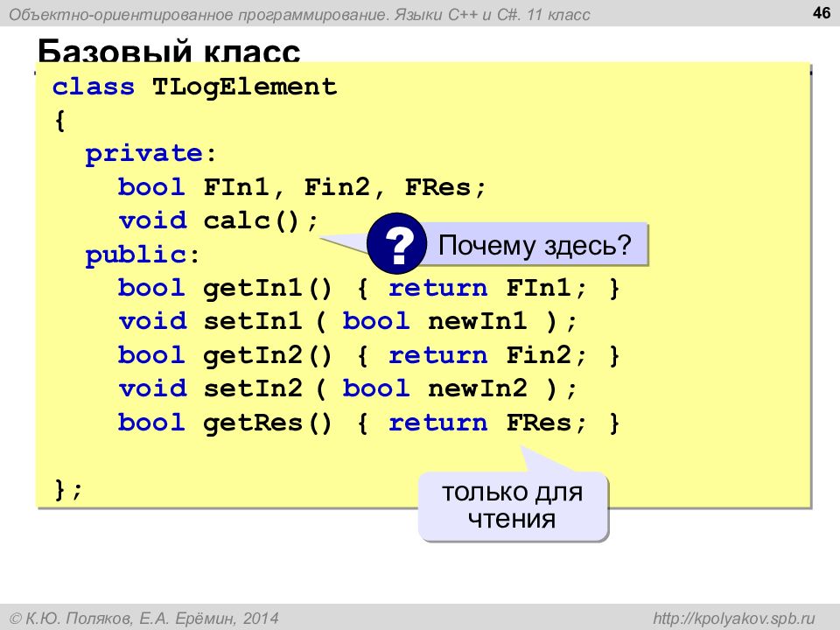Screen dimensions: 840x630
Task: Click the 'bool getIn1()' line
Action: tap(368, 288)
